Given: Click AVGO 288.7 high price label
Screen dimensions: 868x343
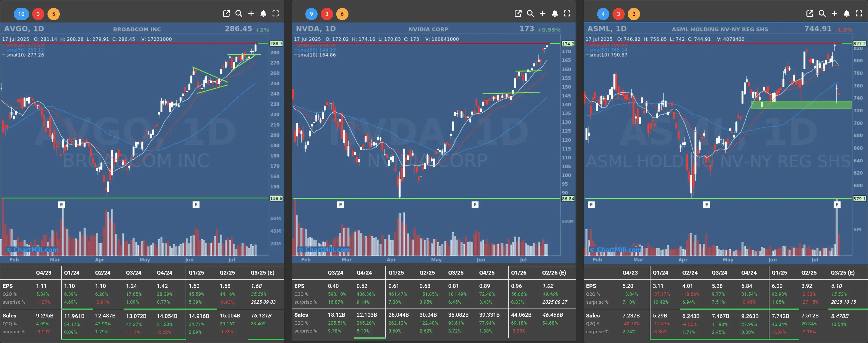Looking at the screenshot, I should 276,43.
